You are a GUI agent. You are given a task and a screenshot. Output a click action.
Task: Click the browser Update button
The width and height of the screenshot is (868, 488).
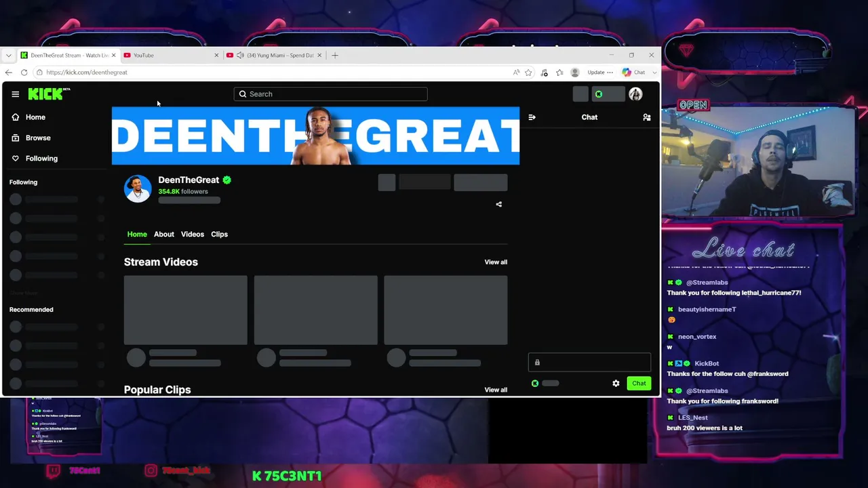[596, 73]
